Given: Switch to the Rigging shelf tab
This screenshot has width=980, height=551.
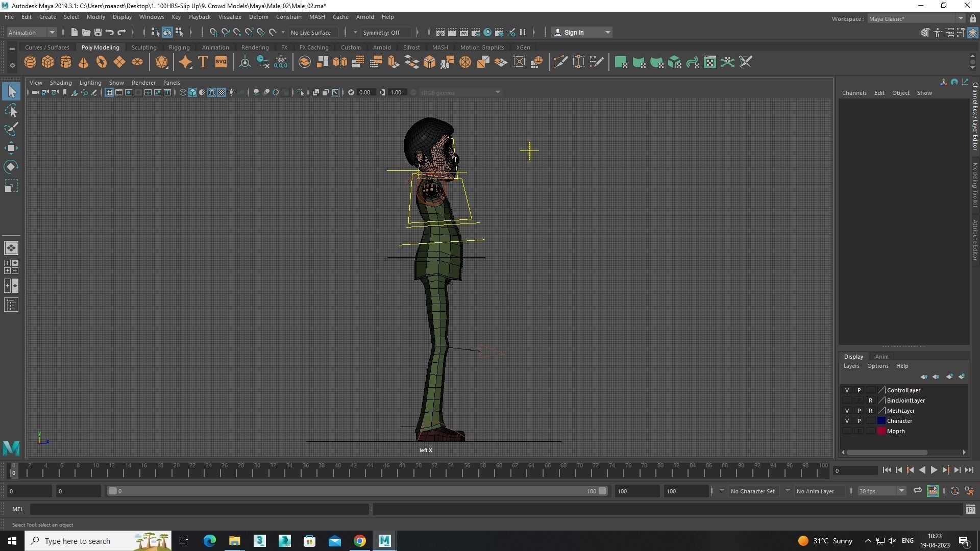Looking at the screenshot, I should click(179, 47).
